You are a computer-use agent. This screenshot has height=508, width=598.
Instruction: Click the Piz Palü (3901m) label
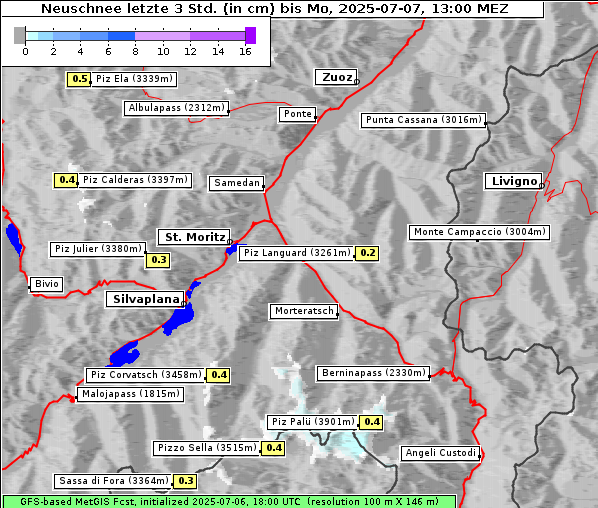(x=313, y=422)
